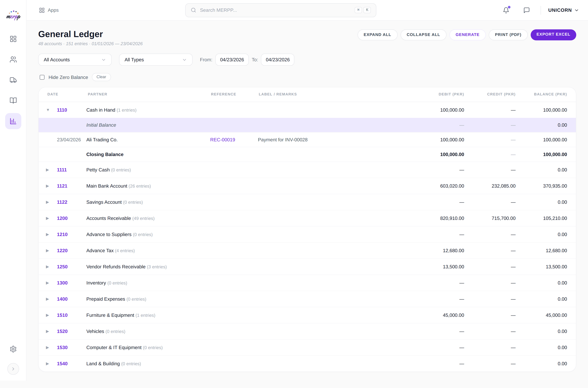
Task: Open the chat messages icon
Action: tap(526, 10)
